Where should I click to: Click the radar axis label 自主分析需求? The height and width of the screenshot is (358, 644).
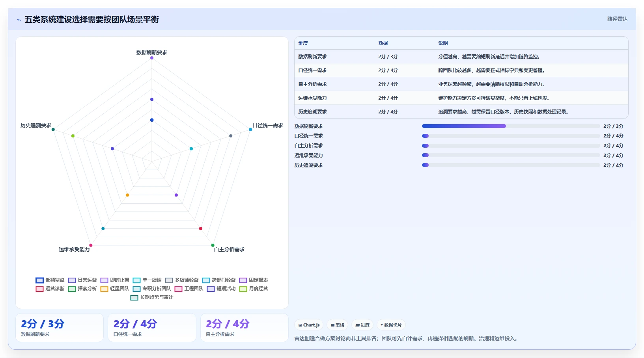[x=229, y=249]
